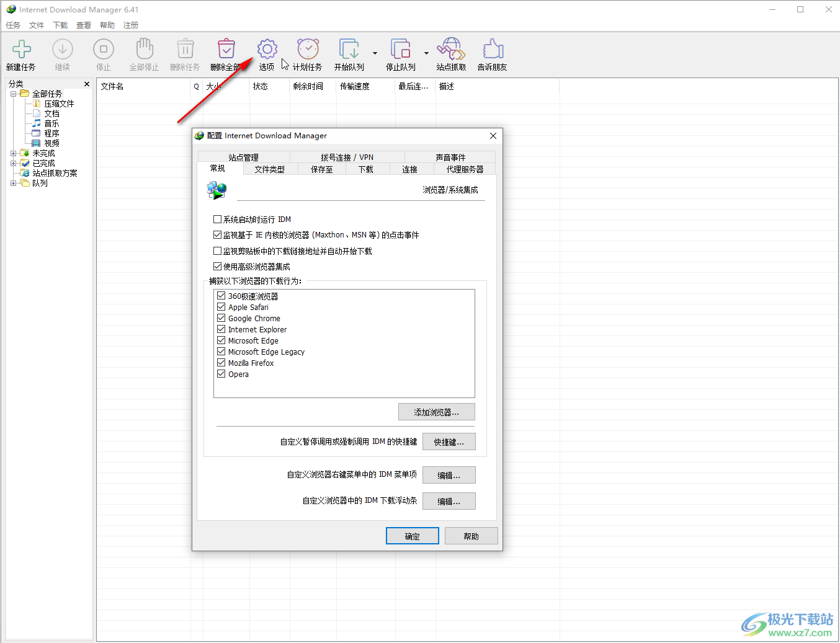This screenshot has height=643, width=840.
Task: Select 站点抓取方案 tree item
Action: pos(55,173)
